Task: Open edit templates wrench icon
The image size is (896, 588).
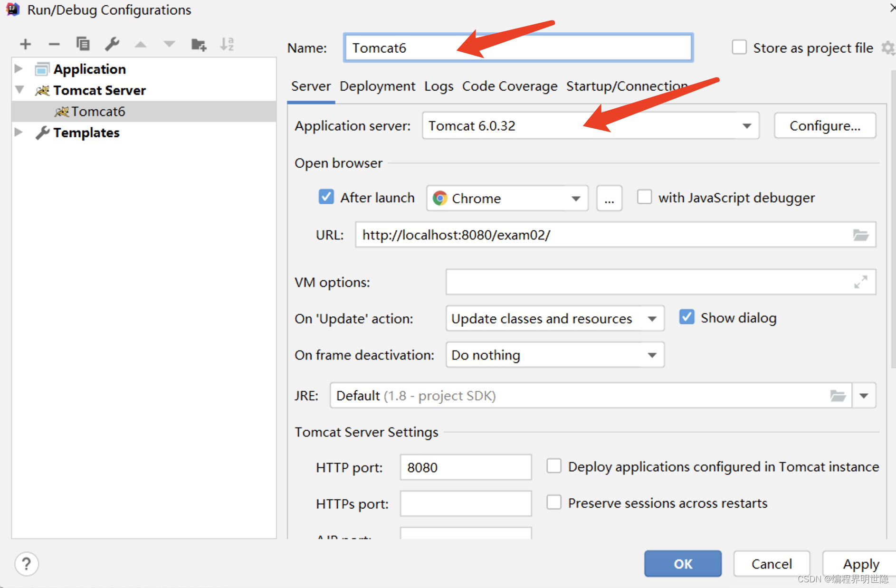Action: click(112, 44)
